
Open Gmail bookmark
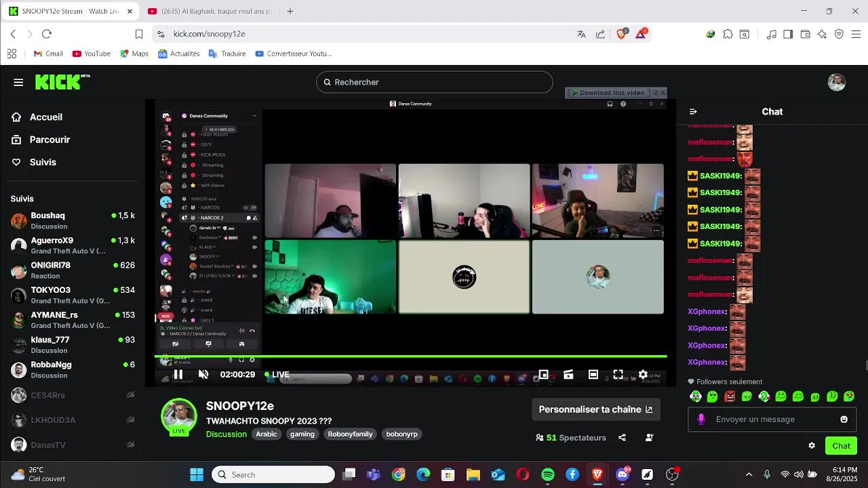point(48,54)
